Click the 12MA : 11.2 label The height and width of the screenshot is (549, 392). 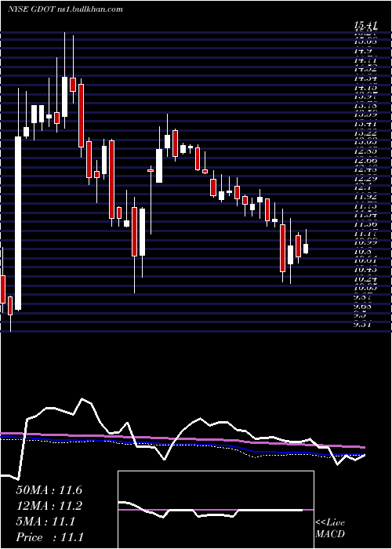point(49,506)
